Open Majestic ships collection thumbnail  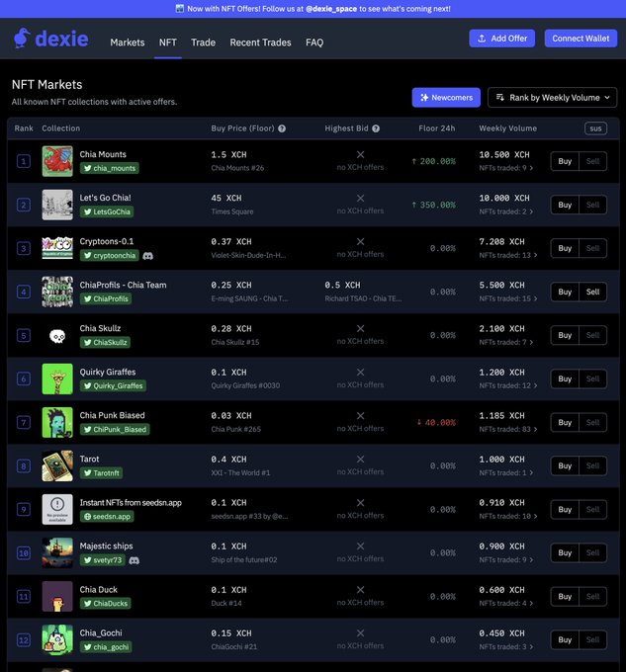(57, 552)
